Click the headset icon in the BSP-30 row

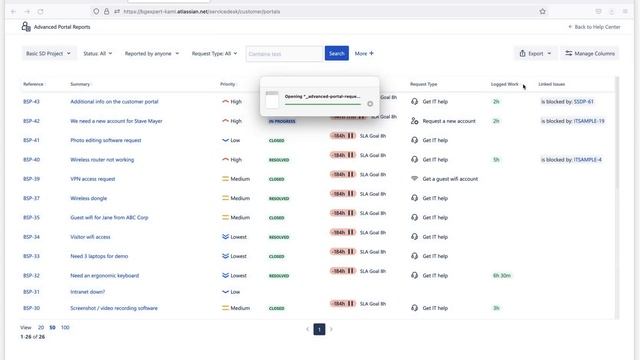click(415, 308)
